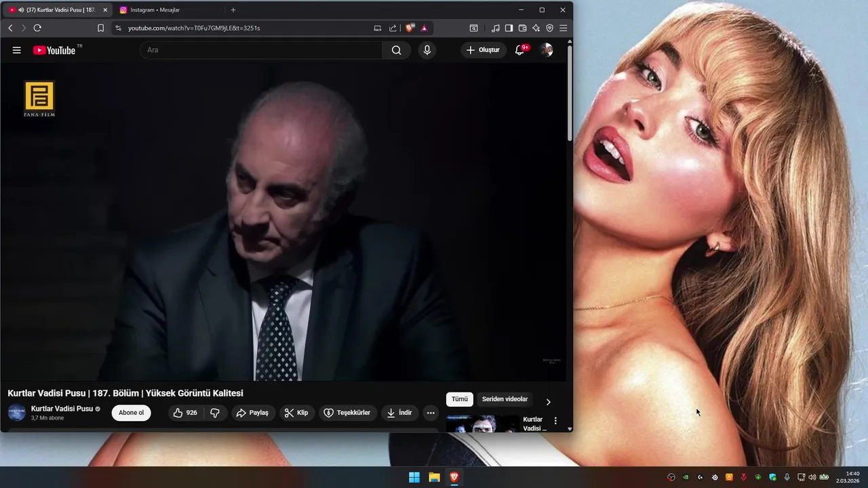
Task: Reload the page with the refresh icon
Action: [x=37, y=28]
